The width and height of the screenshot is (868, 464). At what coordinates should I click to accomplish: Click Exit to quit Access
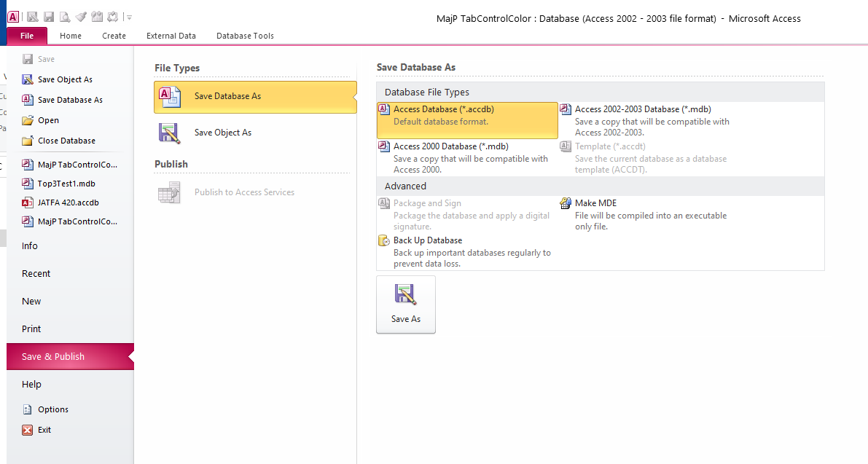click(44, 430)
